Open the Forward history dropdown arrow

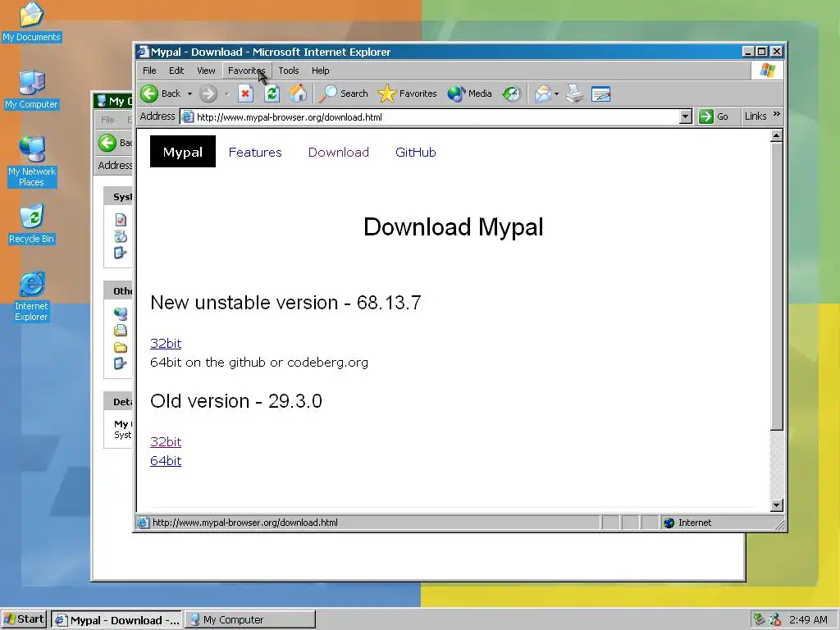click(x=226, y=94)
